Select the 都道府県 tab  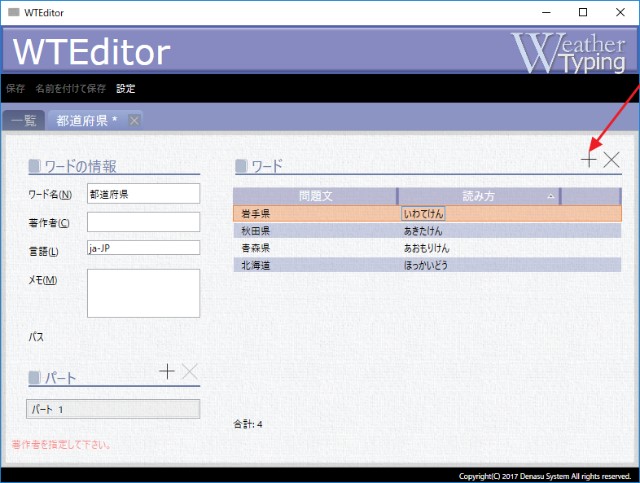tap(87, 120)
